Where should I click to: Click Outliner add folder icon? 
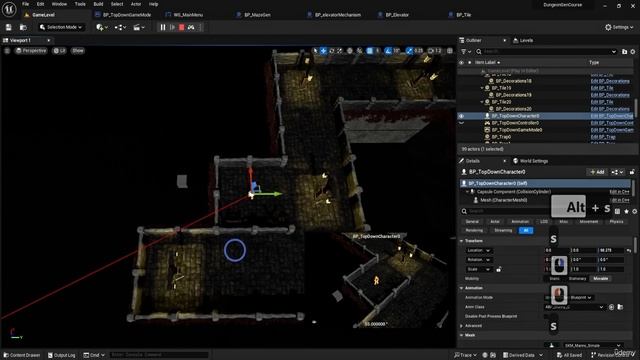pos(624,52)
